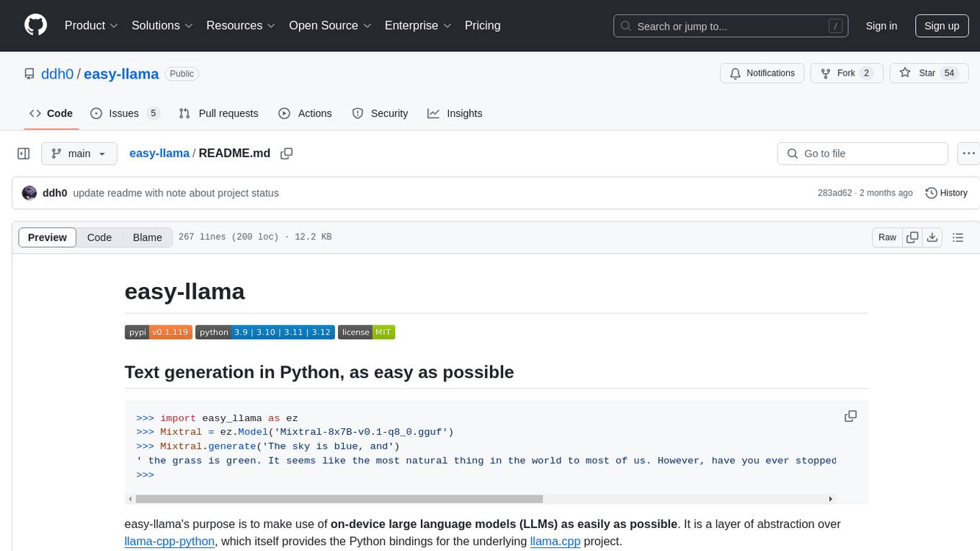The height and width of the screenshot is (551, 980).
Task: Click the Notifications bell button
Action: 762,73
